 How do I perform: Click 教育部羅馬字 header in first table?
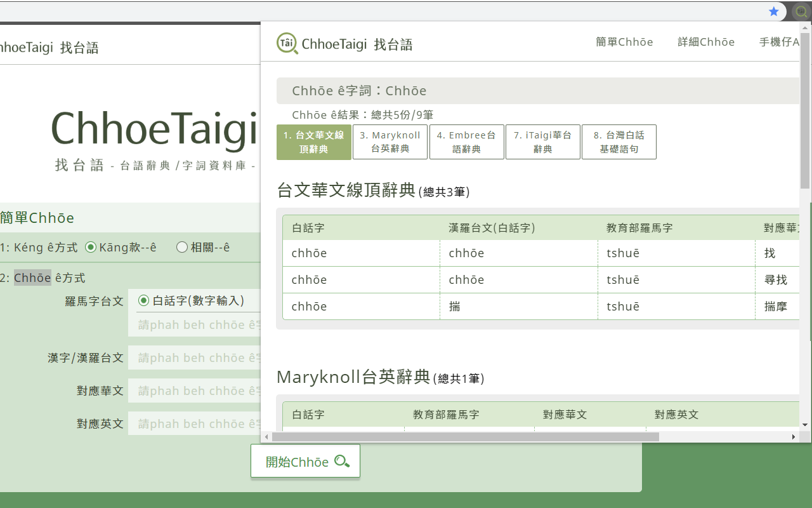point(639,228)
